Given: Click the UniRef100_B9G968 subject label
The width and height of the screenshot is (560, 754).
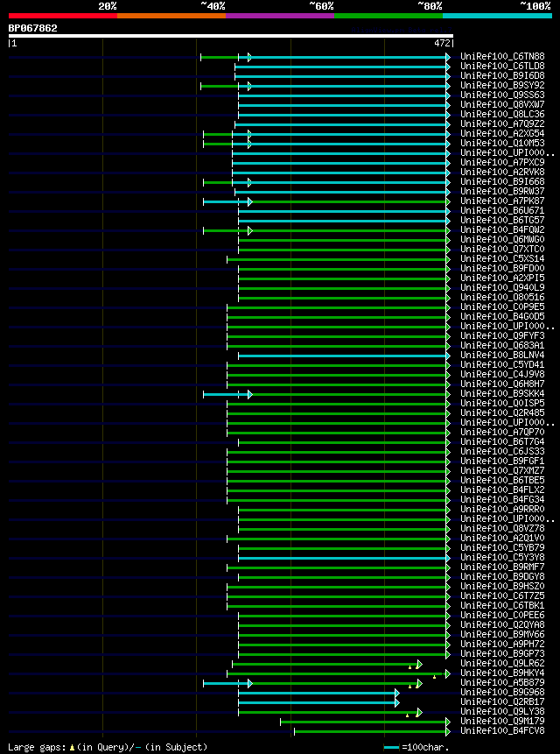Looking at the screenshot, I should coord(502,693).
